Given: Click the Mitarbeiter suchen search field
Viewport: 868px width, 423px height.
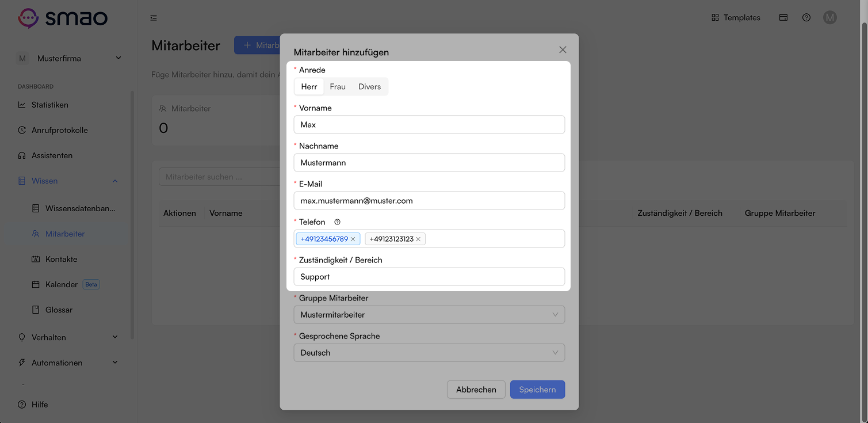Looking at the screenshot, I should [x=219, y=177].
